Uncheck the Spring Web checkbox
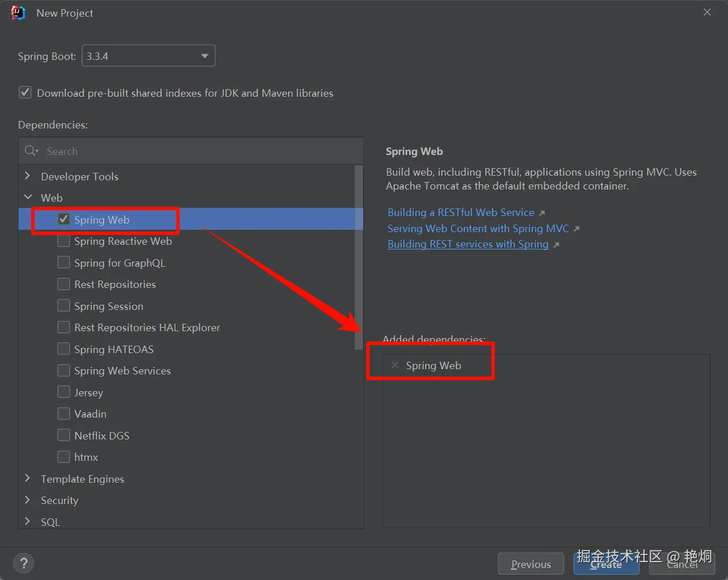Screen dimensions: 728x580 [x=64, y=219]
